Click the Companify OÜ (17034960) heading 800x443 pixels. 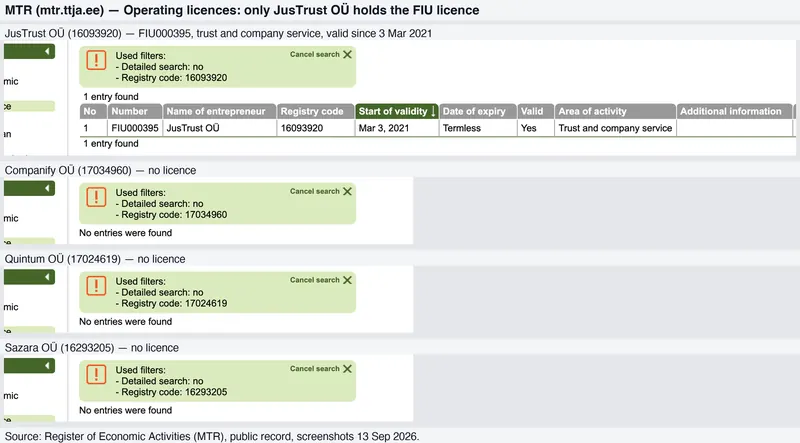(x=101, y=170)
